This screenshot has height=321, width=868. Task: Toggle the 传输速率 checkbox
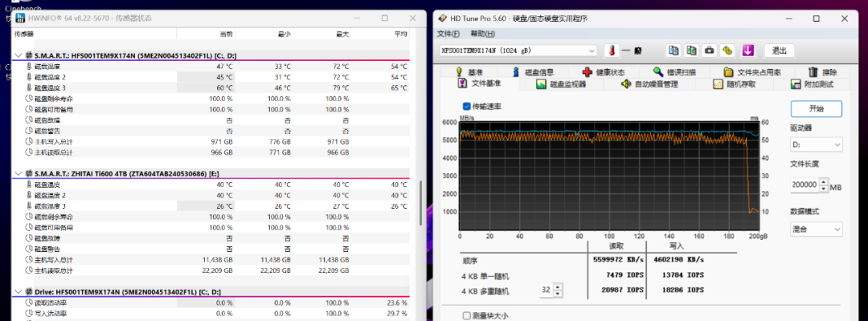pos(467,106)
